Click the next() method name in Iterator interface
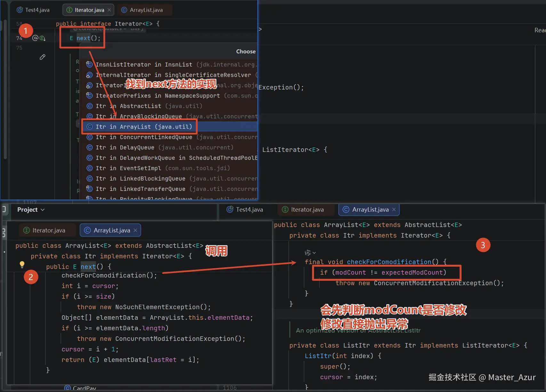The image size is (546, 392). pyautogui.click(x=83, y=38)
